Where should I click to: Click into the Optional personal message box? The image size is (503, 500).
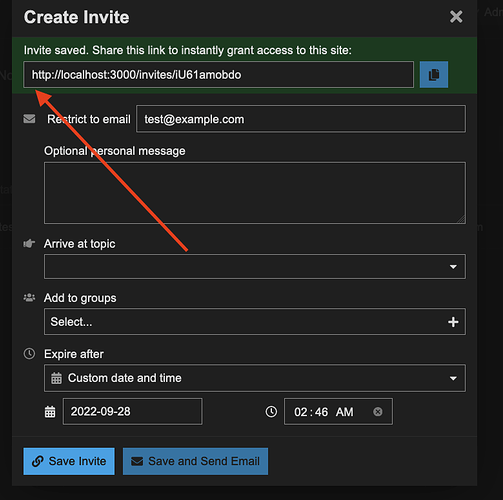255,193
